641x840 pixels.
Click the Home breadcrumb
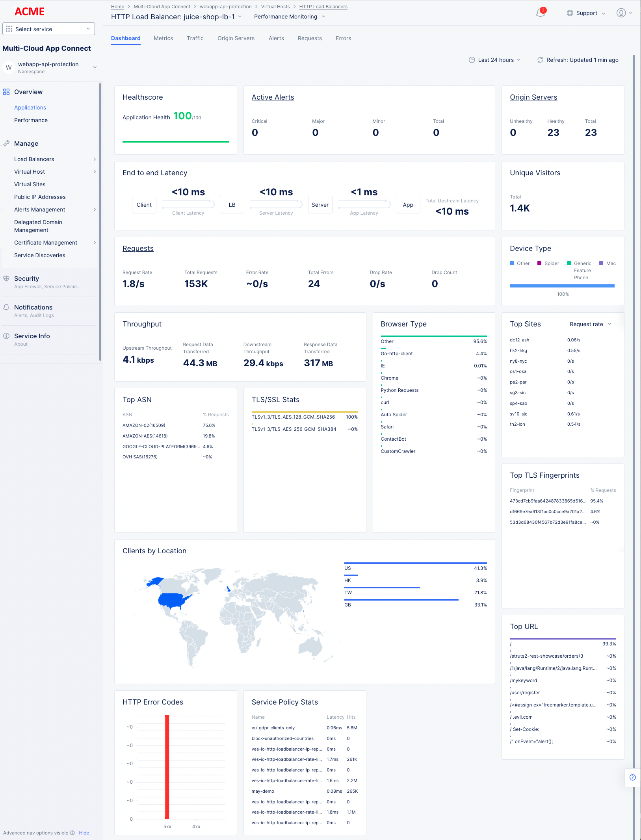[117, 6]
